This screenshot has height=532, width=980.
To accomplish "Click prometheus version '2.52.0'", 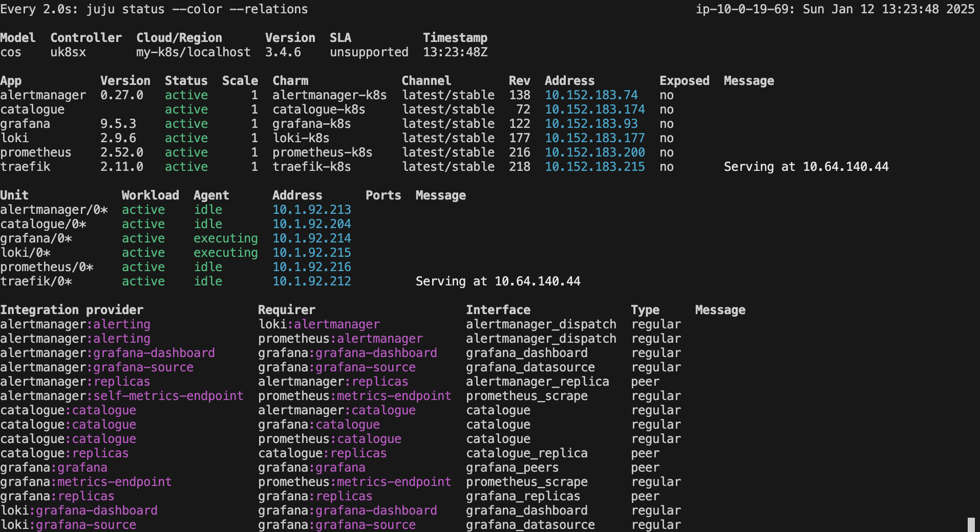I will (122, 152).
